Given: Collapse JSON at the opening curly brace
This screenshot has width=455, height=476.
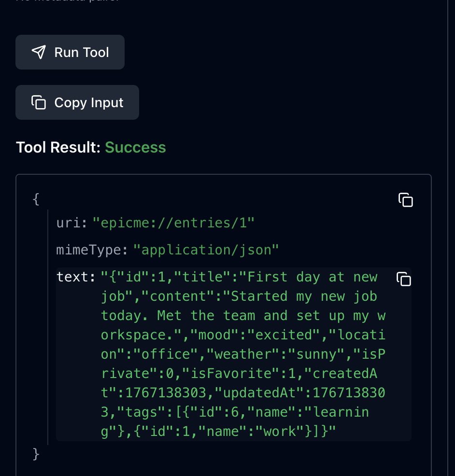Looking at the screenshot, I should pos(35,199).
